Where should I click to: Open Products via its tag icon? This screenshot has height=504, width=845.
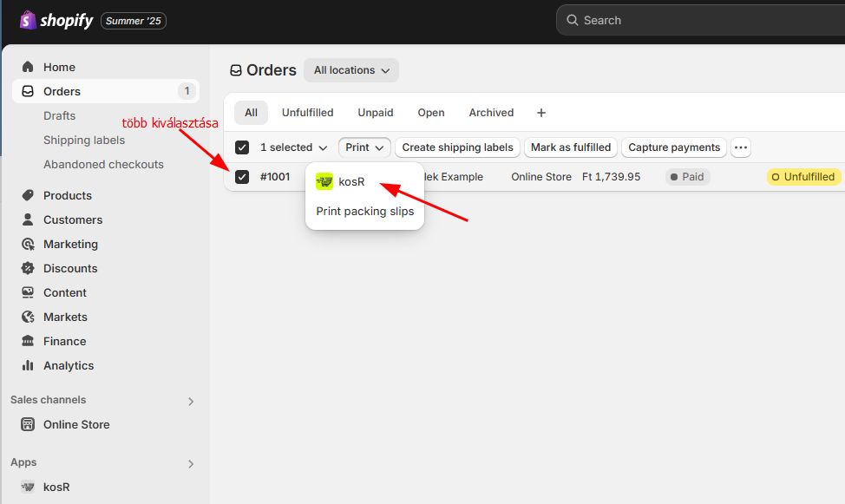point(28,195)
